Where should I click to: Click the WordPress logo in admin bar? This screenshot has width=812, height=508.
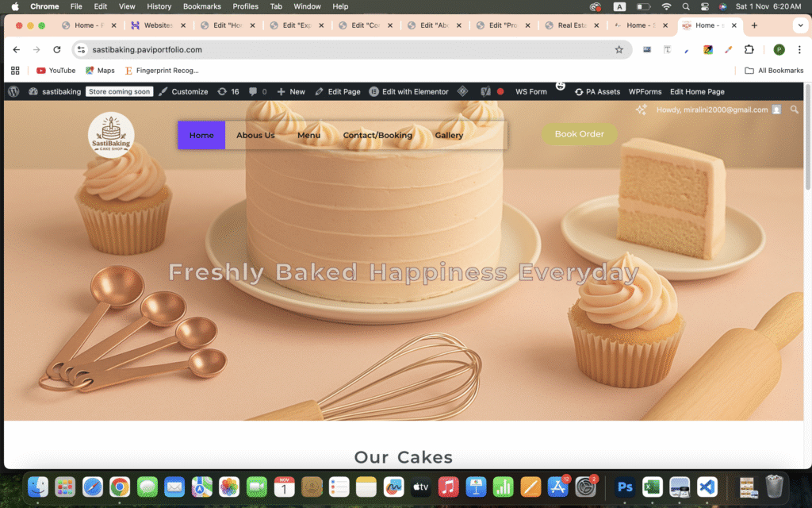pyautogui.click(x=13, y=91)
